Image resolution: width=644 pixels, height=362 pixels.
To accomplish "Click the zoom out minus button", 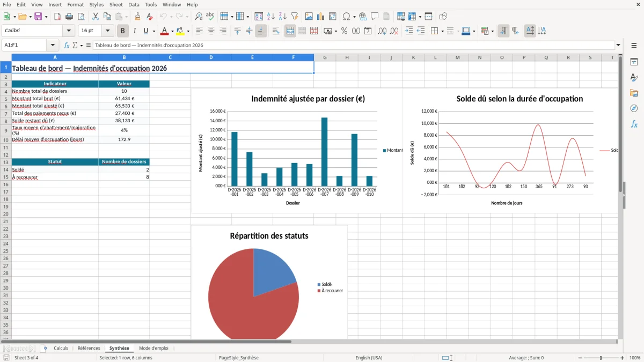I will pos(580,358).
